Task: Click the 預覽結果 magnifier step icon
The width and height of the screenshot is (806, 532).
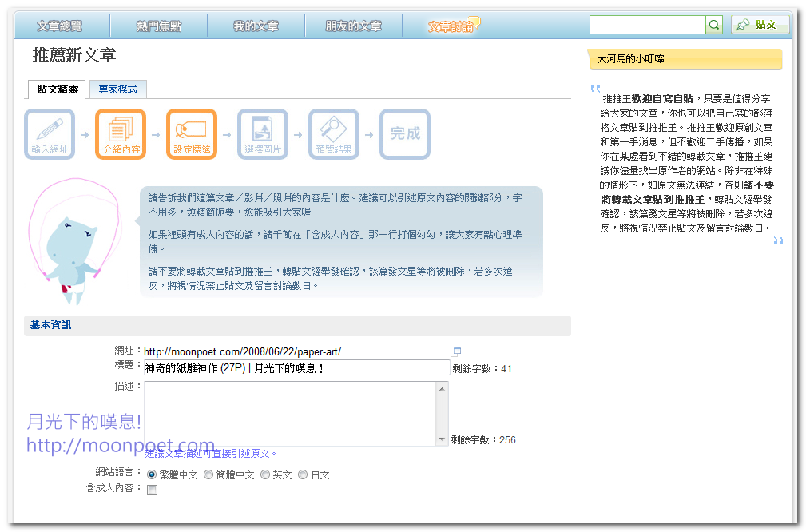Action: point(334,133)
